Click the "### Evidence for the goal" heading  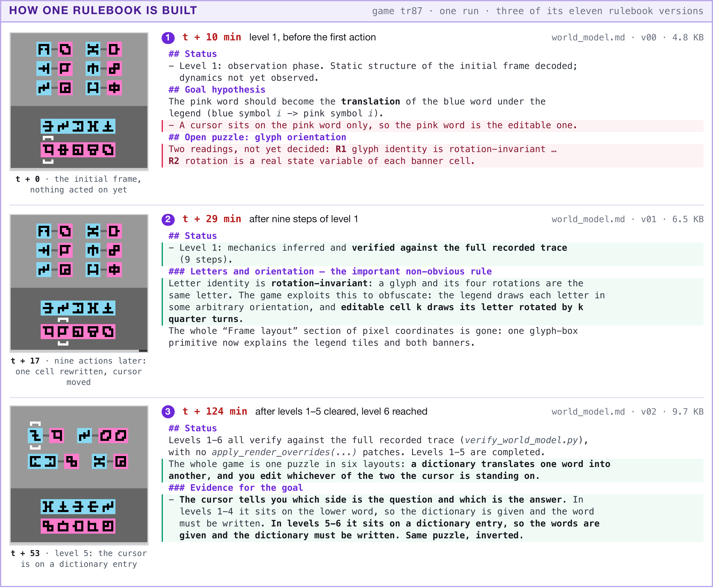[x=236, y=488]
